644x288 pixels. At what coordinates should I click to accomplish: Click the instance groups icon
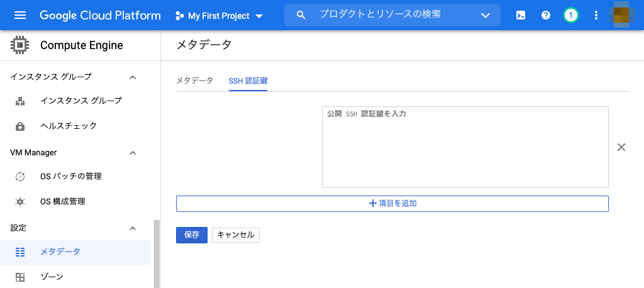[19, 101]
